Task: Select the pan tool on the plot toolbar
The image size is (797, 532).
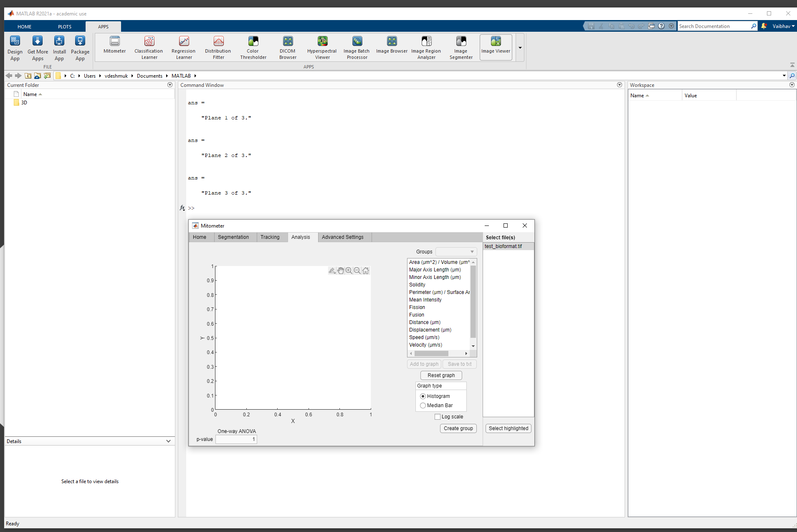Action: [x=340, y=270]
